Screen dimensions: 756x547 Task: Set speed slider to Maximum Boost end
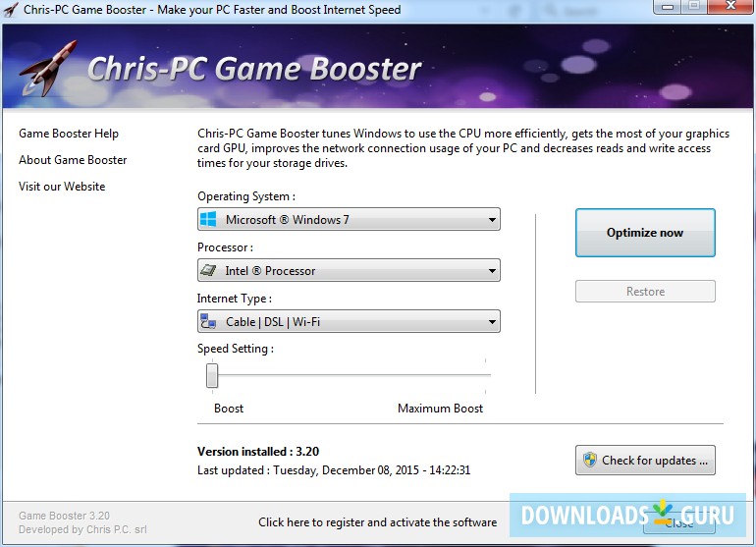coord(486,375)
